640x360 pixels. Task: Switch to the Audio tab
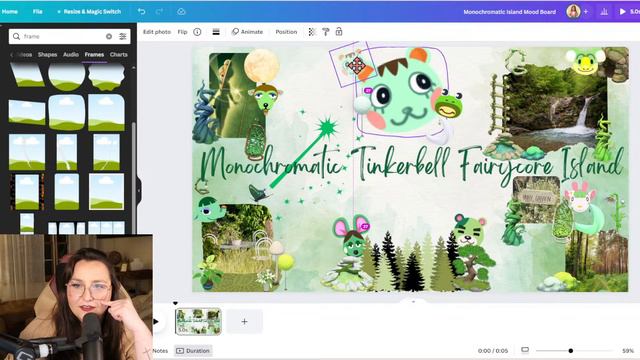(x=71, y=54)
